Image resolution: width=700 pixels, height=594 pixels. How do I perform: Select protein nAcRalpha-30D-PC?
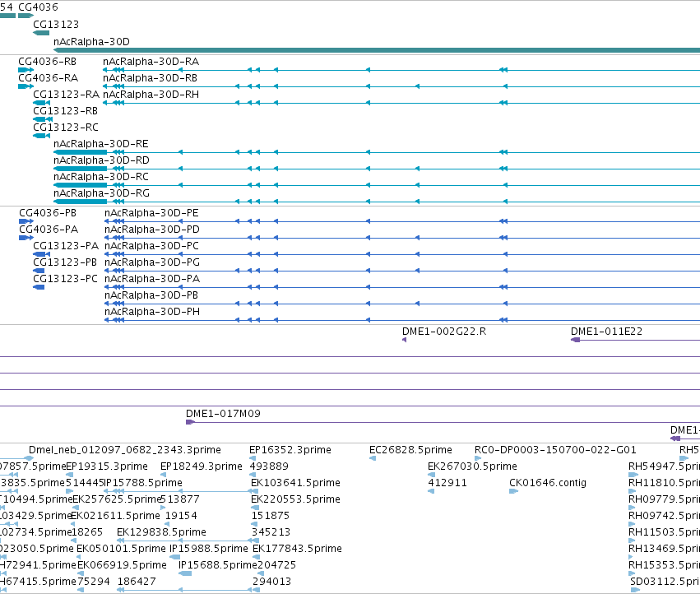[x=151, y=246]
